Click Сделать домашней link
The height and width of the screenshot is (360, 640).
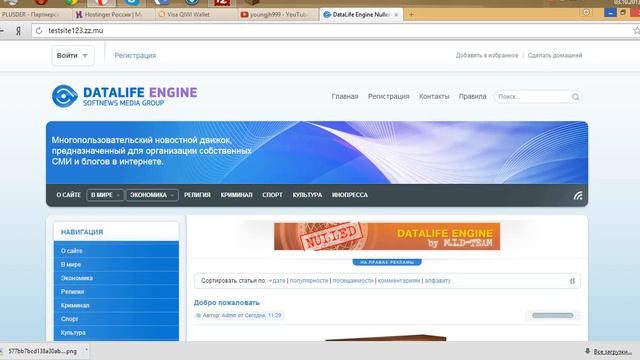(x=555, y=56)
